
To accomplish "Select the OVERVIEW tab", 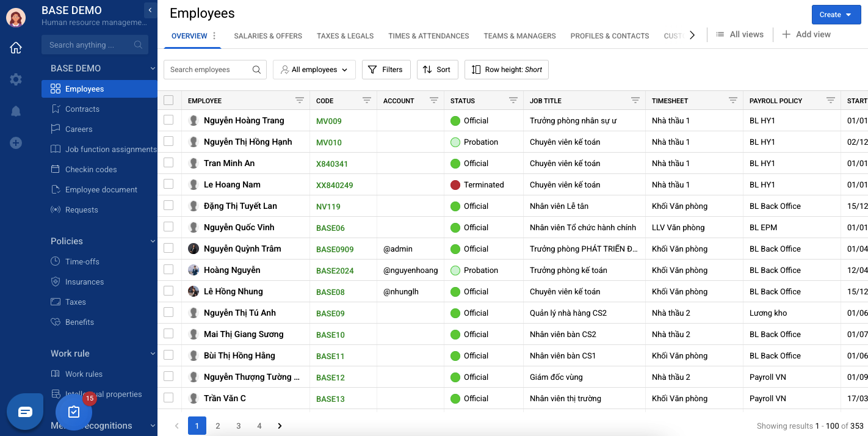I will (x=189, y=36).
